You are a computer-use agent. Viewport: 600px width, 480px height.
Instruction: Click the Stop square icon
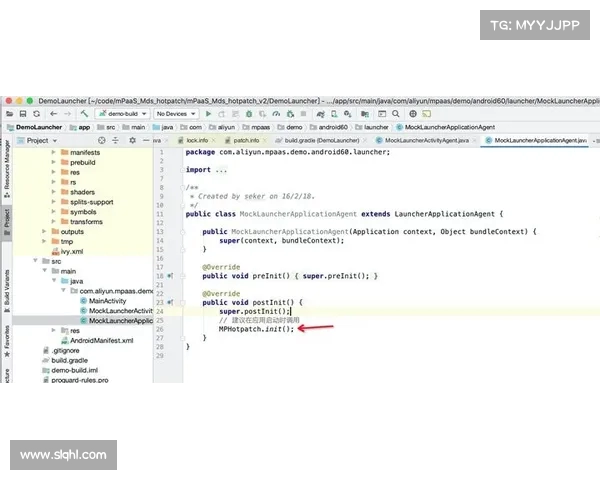pos(303,114)
